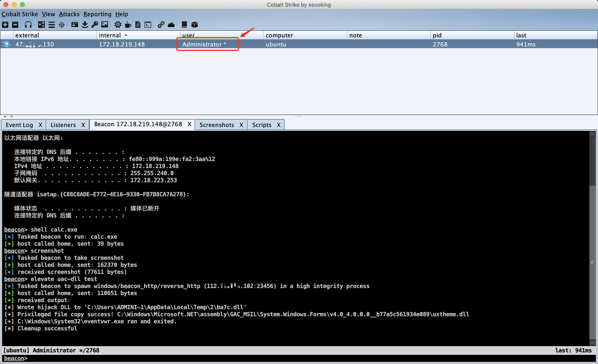Click the beacon command input field

[x=291, y=358]
